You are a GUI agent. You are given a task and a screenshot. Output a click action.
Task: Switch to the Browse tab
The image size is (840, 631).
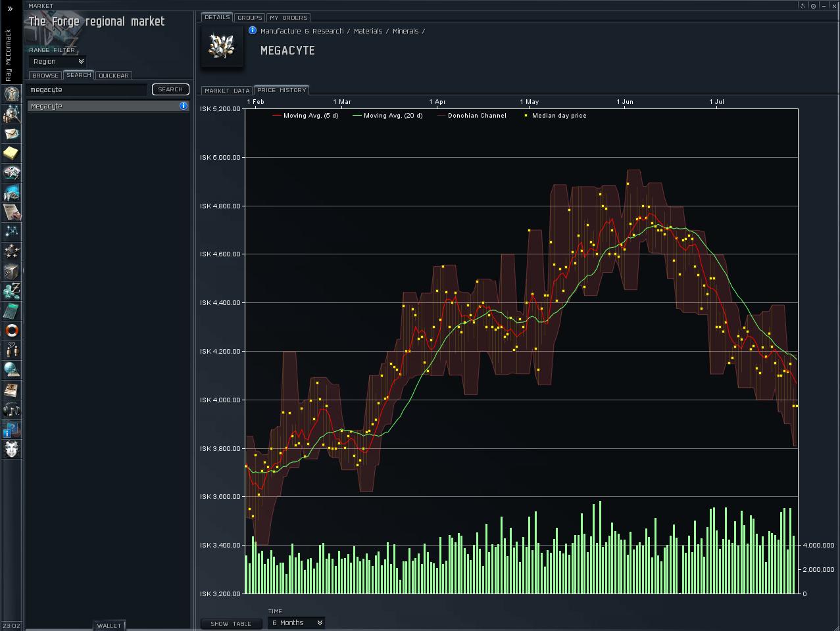click(x=45, y=76)
